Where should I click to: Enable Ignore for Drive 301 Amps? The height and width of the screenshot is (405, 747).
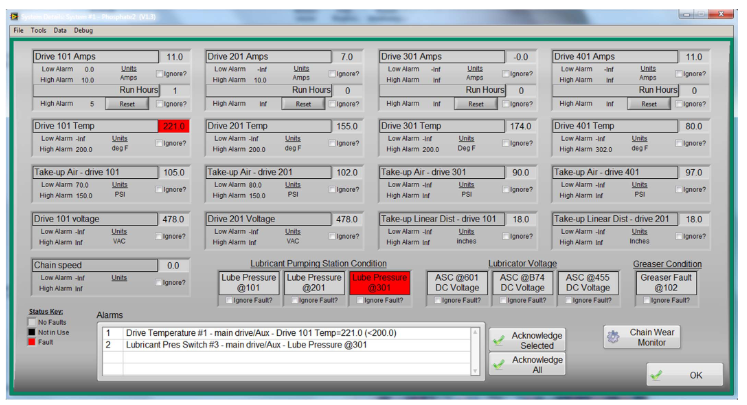pyautogui.click(x=506, y=74)
